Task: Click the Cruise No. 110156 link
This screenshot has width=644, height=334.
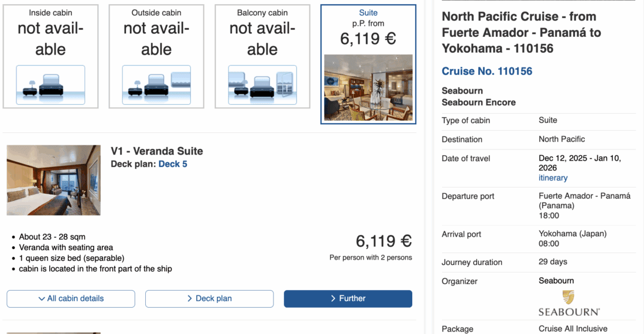Action: tap(487, 71)
